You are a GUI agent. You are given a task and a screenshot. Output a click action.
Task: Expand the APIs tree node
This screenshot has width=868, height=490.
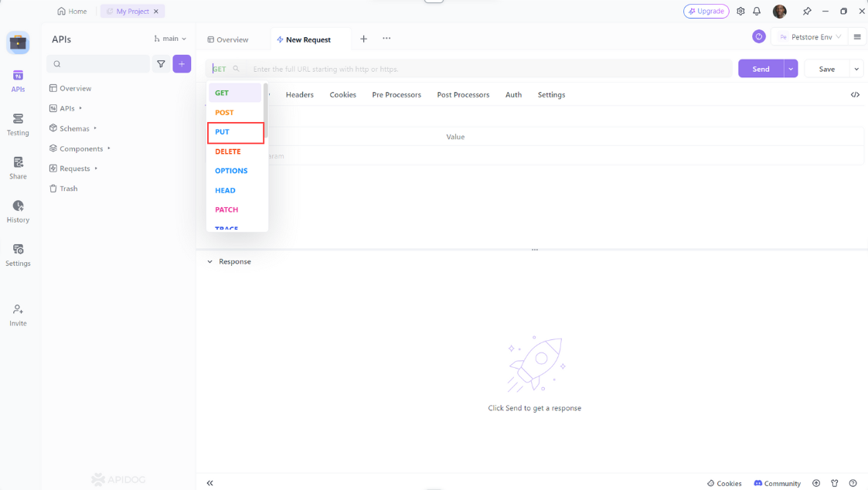(x=80, y=108)
